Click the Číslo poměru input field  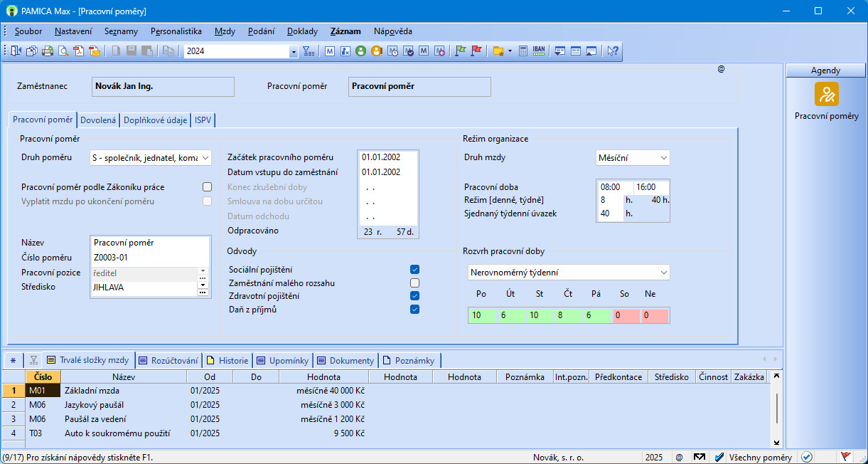tap(150, 258)
